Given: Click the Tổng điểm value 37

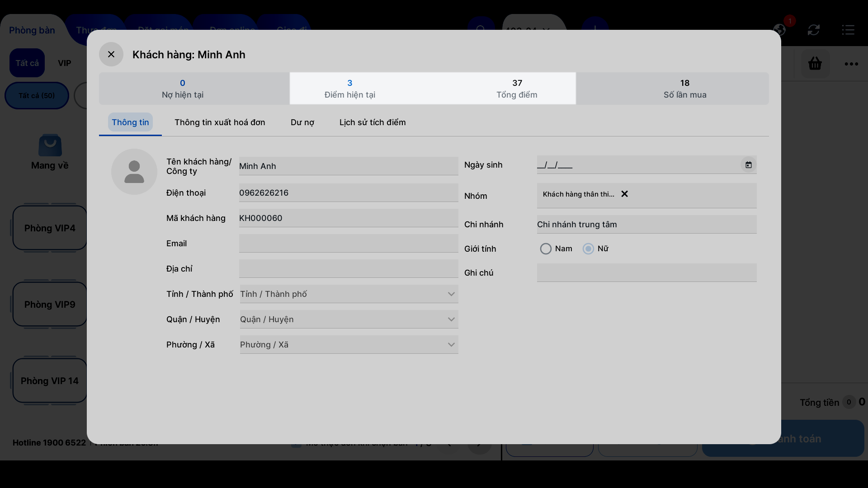Looking at the screenshot, I should [517, 83].
